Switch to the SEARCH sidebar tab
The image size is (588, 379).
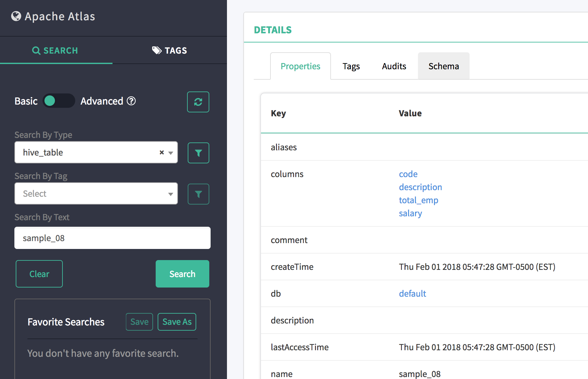tap(56, 50)
